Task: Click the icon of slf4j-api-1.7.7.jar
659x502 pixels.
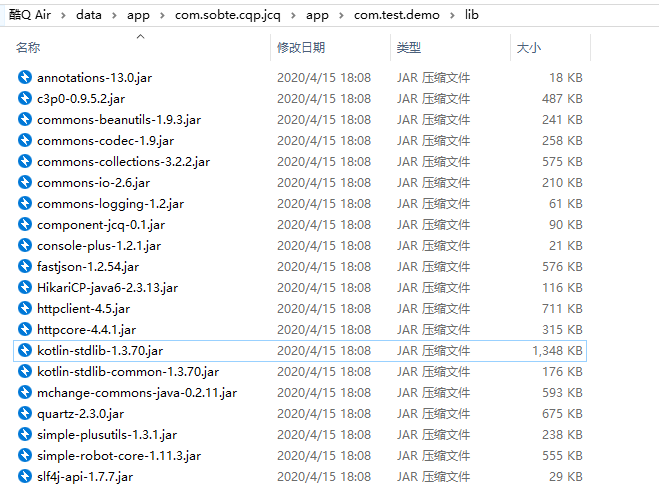Action: tap(25, 477)
